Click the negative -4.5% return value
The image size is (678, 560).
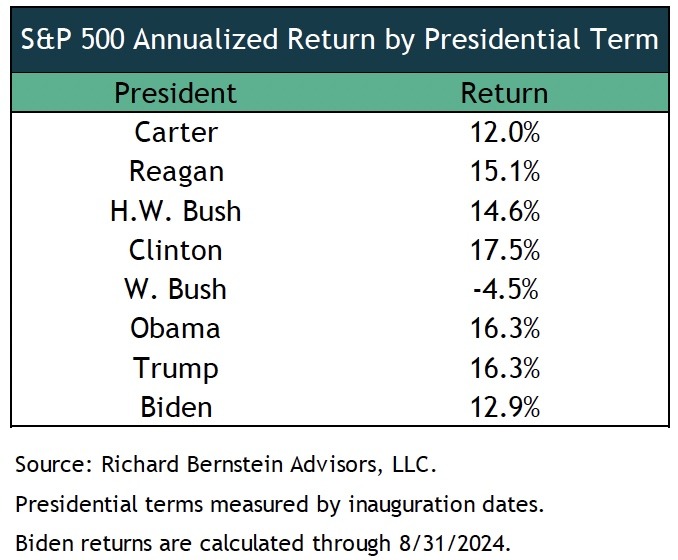point(502,289)
